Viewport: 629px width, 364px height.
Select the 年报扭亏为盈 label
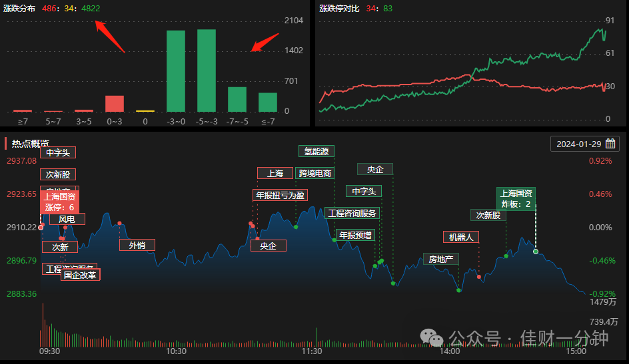(280, 196)
